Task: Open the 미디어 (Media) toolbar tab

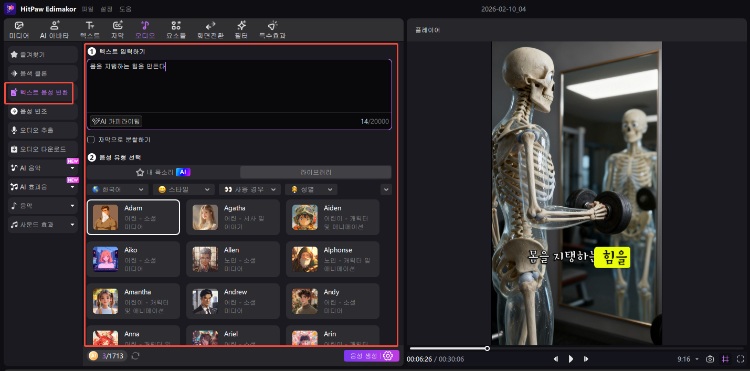Action: (x=19, y=30)
